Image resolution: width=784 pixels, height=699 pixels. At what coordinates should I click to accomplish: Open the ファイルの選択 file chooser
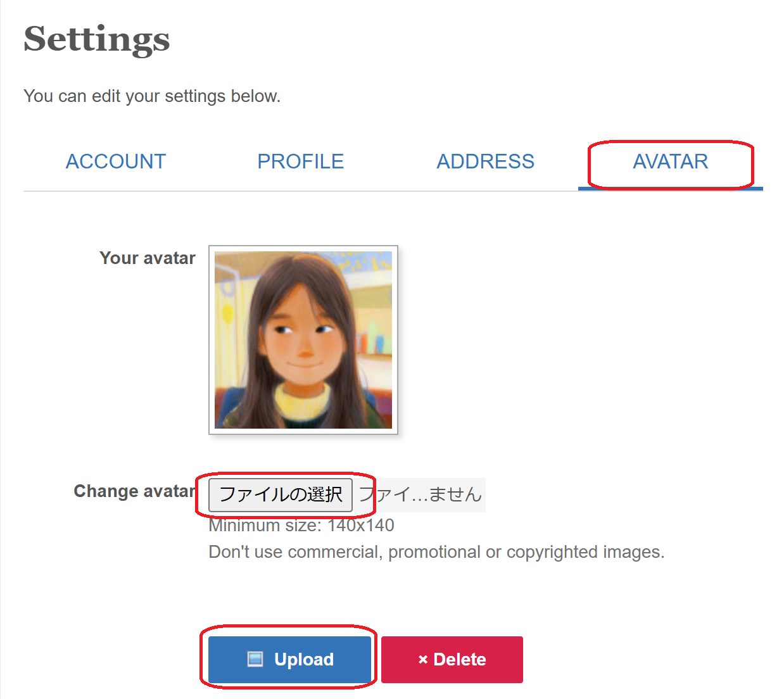coord(281,494)
